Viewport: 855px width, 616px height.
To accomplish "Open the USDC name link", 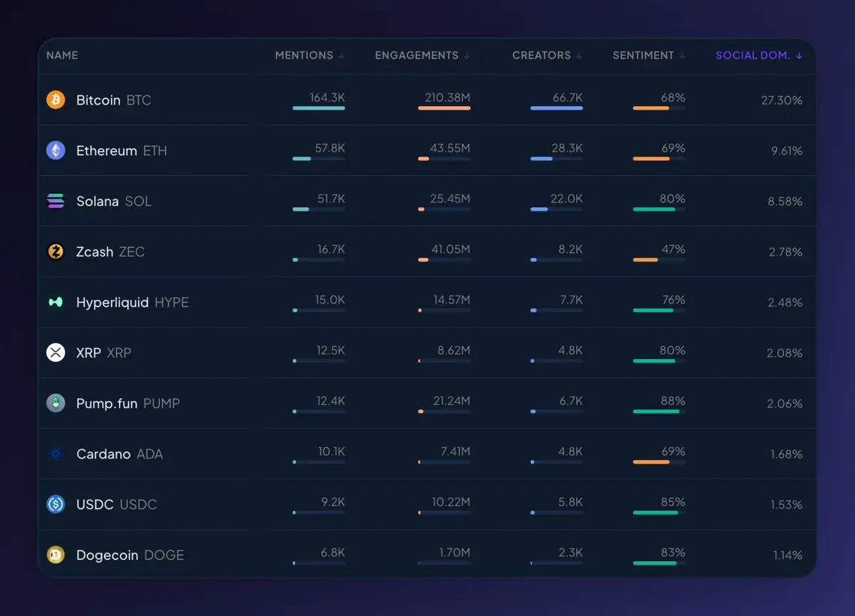I will [117, 505].
